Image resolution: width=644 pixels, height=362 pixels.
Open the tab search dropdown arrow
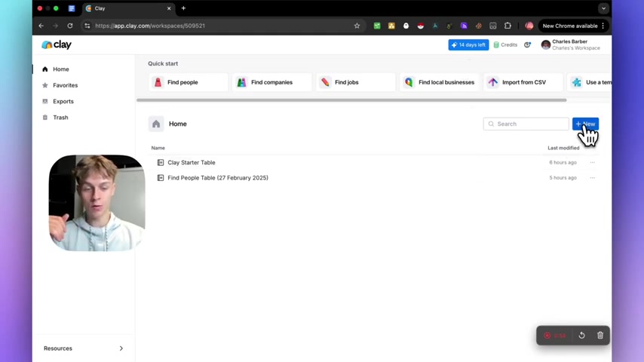click(603, 8)
